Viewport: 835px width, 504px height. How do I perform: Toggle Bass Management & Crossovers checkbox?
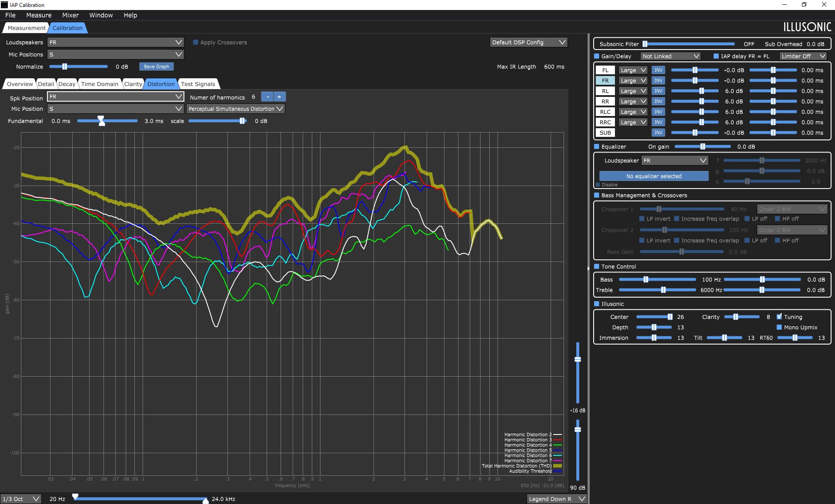point(597,195)
